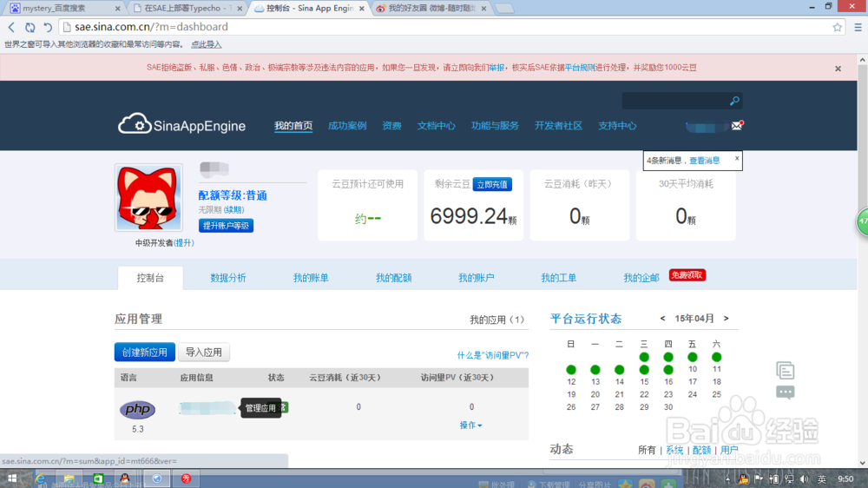Image resolution: width=868 pixels, height=488 pixels.
Task: Select the 数据分析 tab
Action: [x=228, y=278]
